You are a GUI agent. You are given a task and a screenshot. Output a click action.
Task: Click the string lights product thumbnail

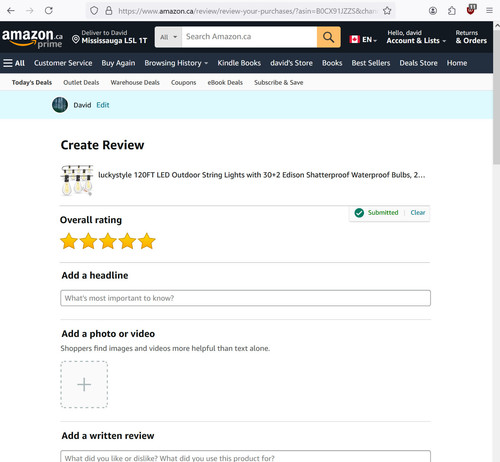tap(77, 180)
